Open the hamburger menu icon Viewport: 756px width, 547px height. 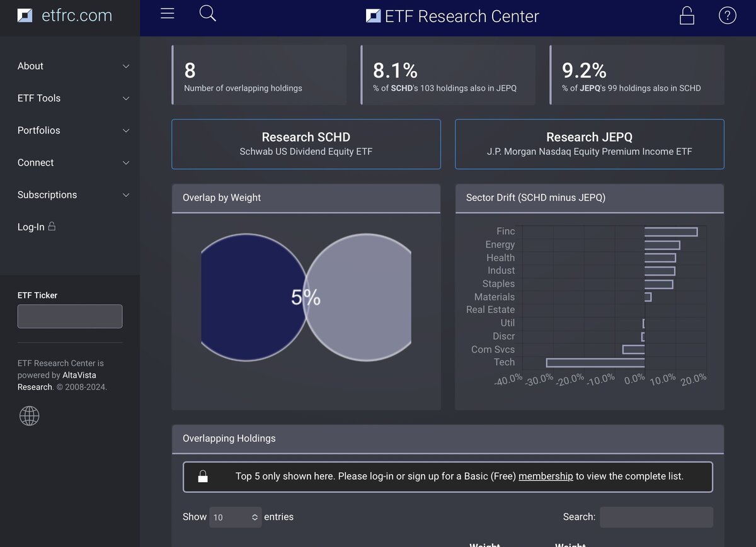[168, 14]
